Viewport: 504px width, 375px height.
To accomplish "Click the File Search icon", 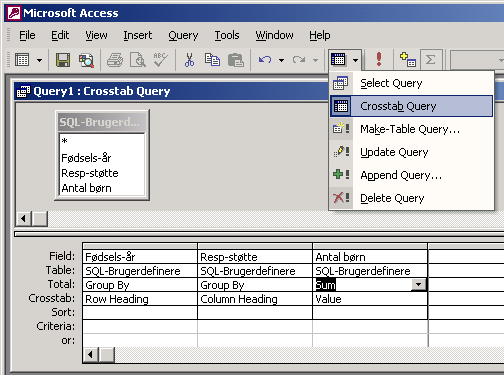I will click(86, 60).
